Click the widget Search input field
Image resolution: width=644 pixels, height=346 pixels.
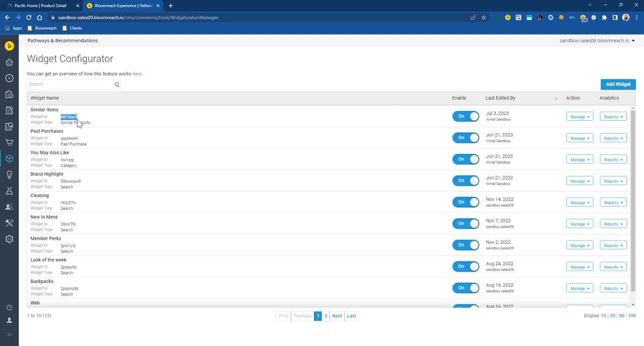69,84
